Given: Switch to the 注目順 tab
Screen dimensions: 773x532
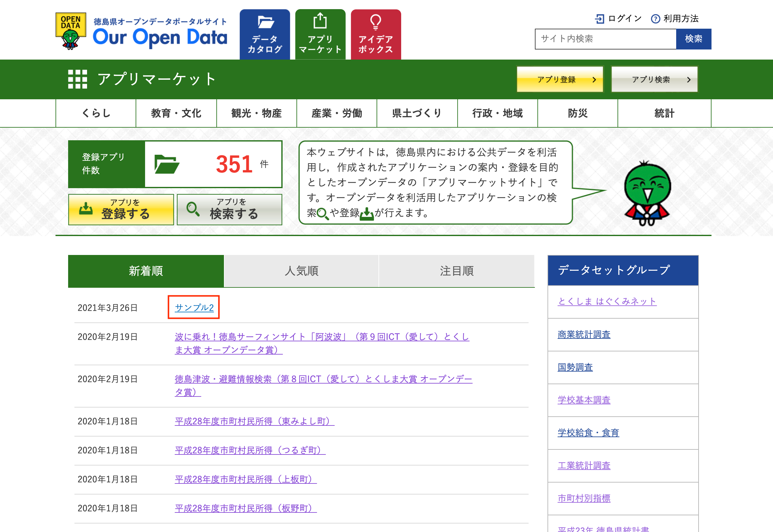Looking at the screenshot, I should pos(457,271).
